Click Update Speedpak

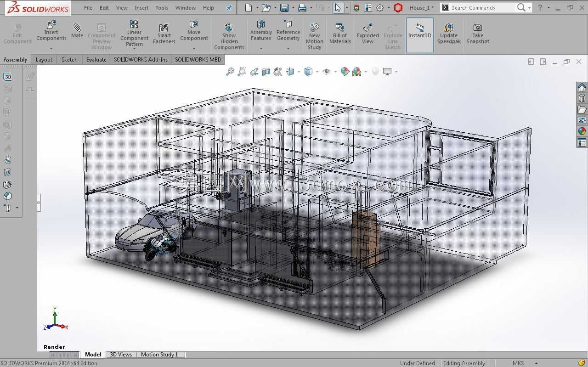[449, 34]
